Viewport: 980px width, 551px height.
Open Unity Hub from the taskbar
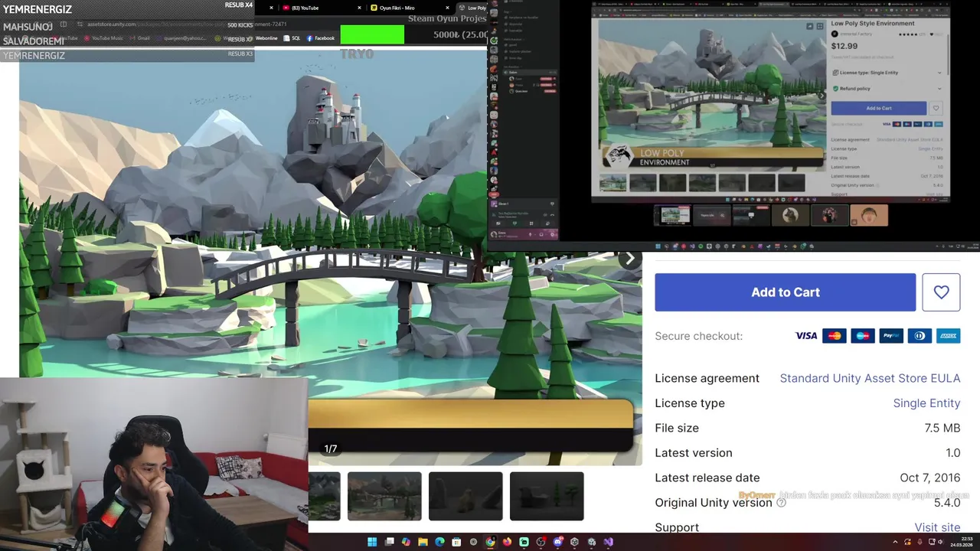(x=574, y=542)
